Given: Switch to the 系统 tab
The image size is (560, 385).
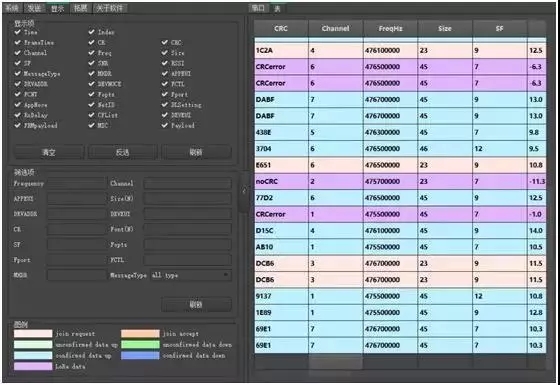Looking at the screenshot, I should tap(12, 8).
